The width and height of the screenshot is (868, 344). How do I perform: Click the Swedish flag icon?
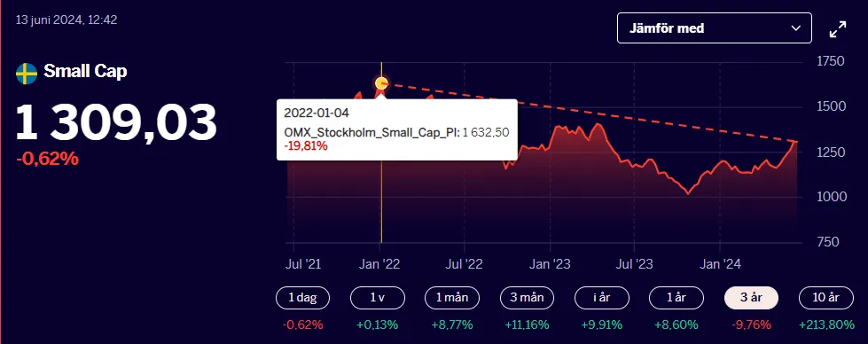(x=27, y=73)
